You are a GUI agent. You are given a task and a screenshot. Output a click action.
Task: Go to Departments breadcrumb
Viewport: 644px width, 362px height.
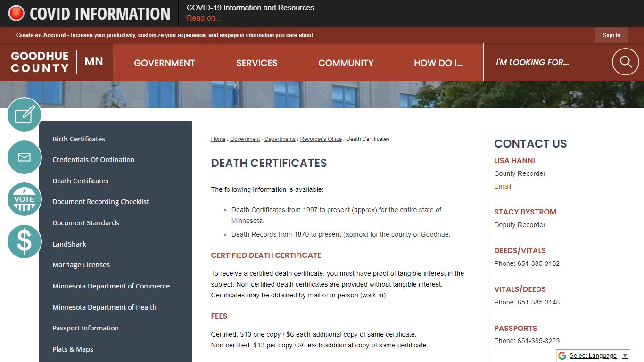pyautogui.click(x=280, y=139)
